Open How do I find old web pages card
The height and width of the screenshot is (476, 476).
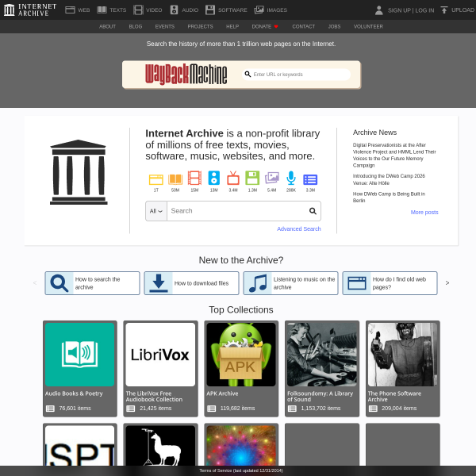point(390,283)
